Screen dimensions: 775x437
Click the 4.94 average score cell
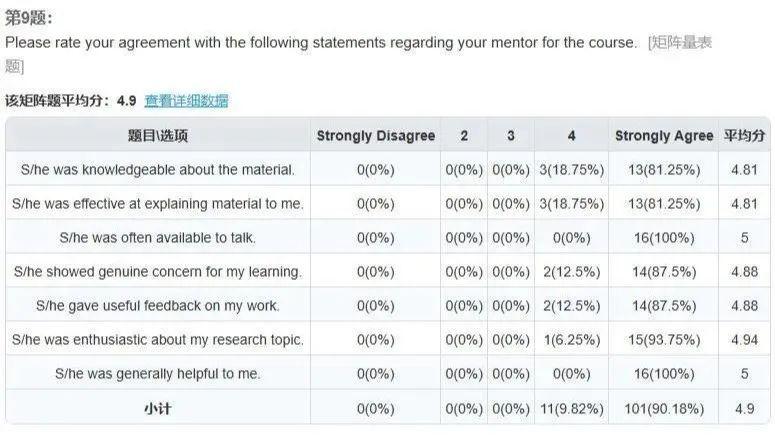(744, 340)
